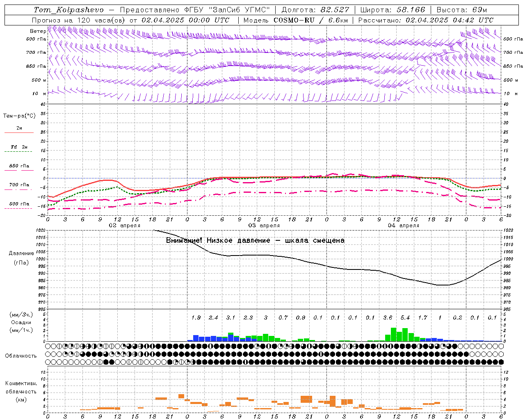Screen dimensions: 525x420
Task: Click the 02 апреля date label
Action: tap(124, 226)
